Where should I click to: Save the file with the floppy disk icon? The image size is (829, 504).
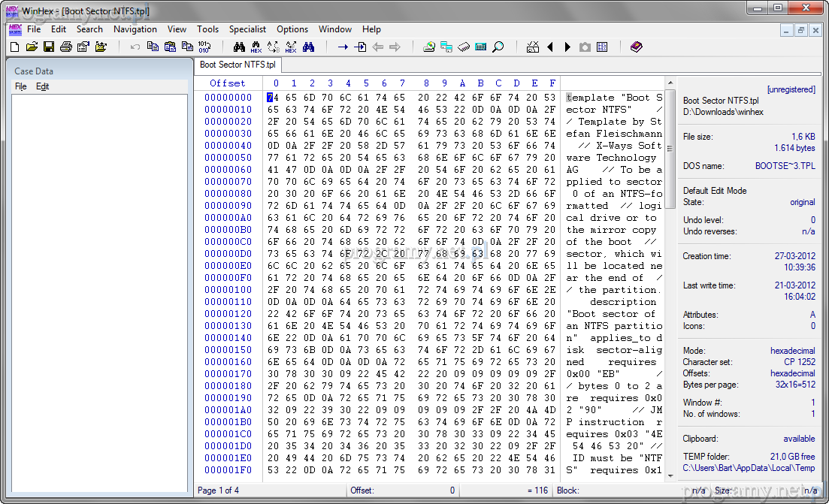[x=48, y=47]
